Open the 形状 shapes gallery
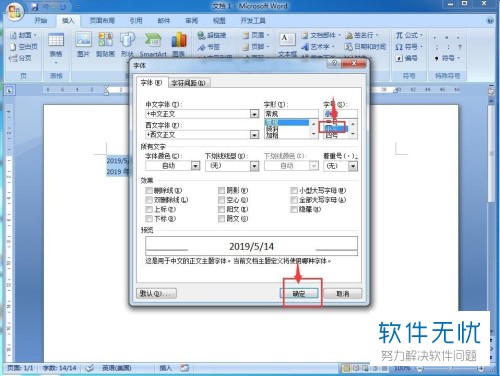 pos(127,44)
